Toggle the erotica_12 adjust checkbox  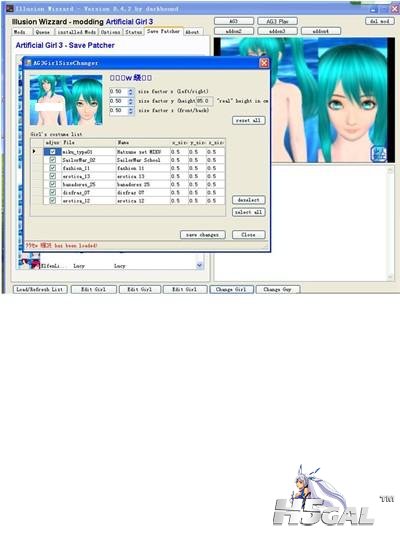pyautogui.click(x=53, y=201)
